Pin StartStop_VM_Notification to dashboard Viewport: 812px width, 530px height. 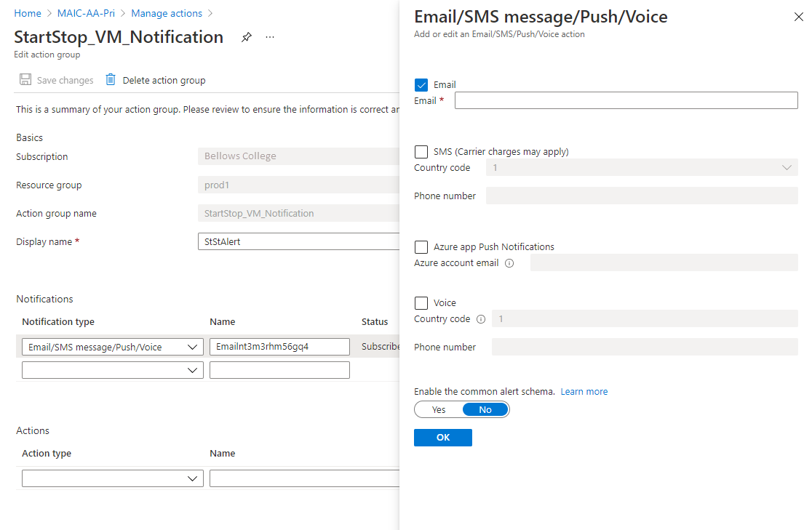coord(246,36)
